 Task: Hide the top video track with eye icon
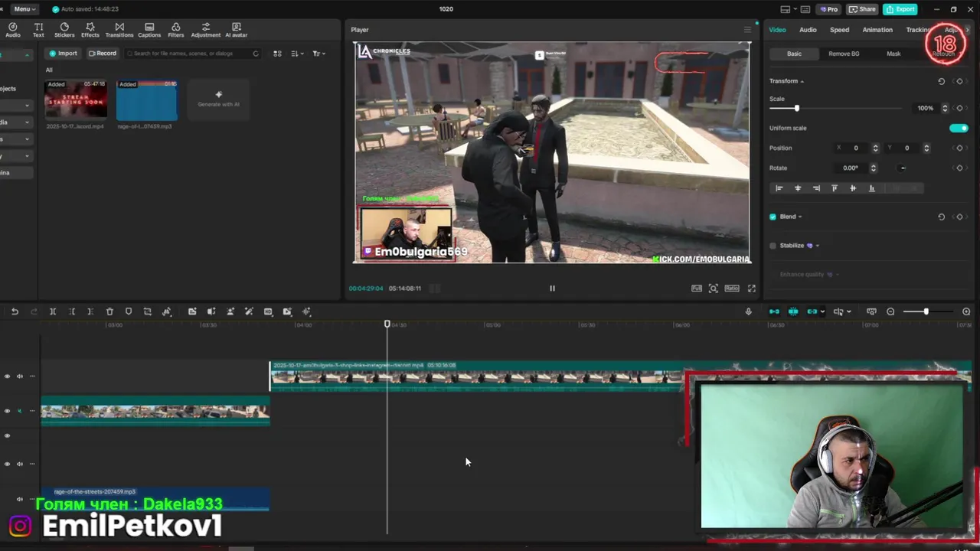(7, 376)
